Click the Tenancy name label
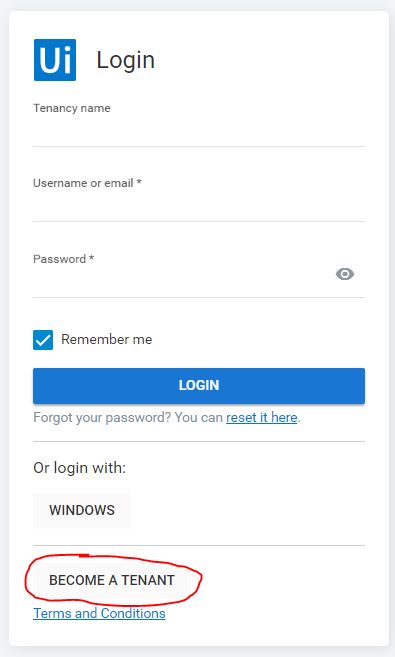The image size is (395, 657). [72, 108]
